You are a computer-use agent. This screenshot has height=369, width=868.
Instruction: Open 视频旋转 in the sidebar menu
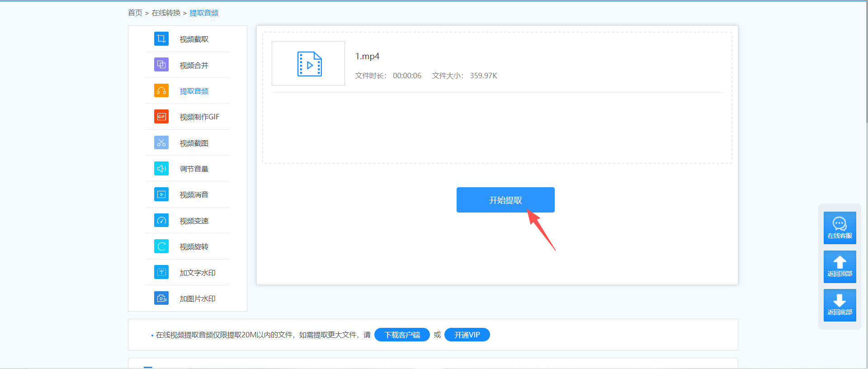(194, 247)
